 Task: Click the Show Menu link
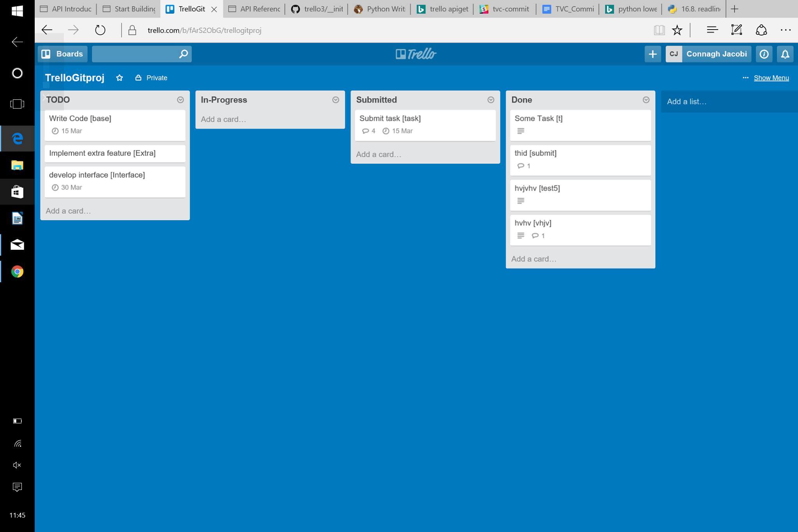click(x=771, y=78)
